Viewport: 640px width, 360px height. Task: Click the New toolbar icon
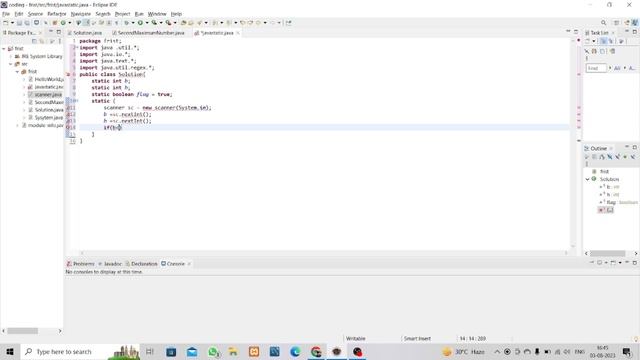coord(6,23)
